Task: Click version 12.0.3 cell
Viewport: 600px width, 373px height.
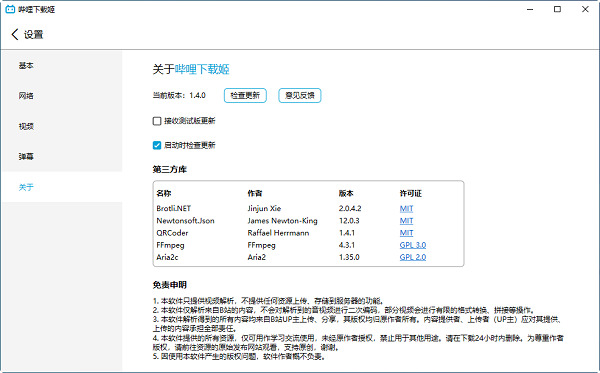Action: tap(349, 221)
